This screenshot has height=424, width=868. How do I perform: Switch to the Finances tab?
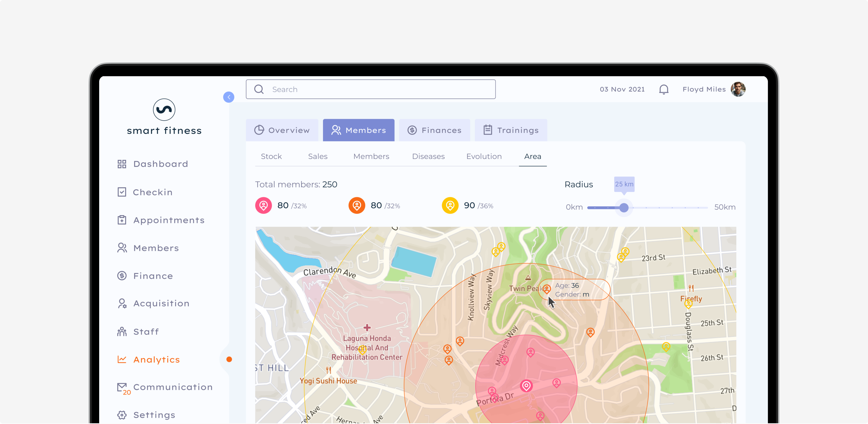(x=434, y=130)
